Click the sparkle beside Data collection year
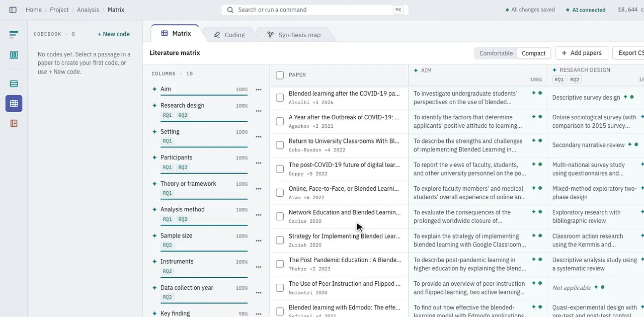 154,287
